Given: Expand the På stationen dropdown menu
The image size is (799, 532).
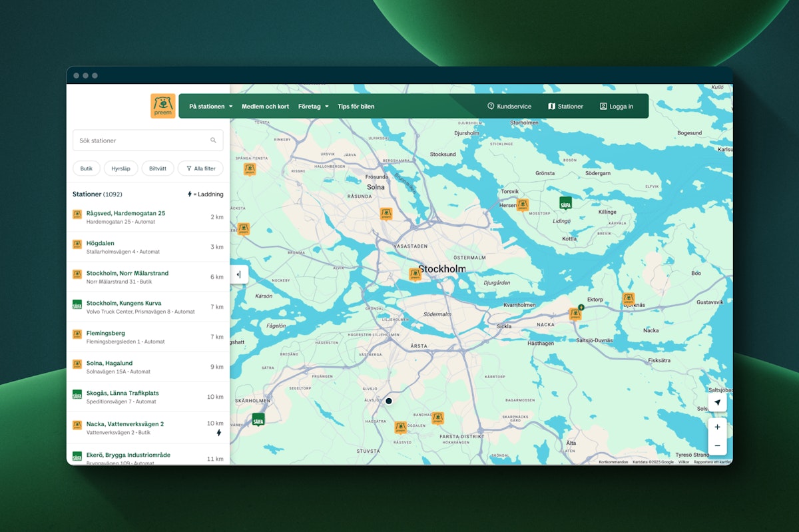Looking at the screenshot, I should 210,107.
